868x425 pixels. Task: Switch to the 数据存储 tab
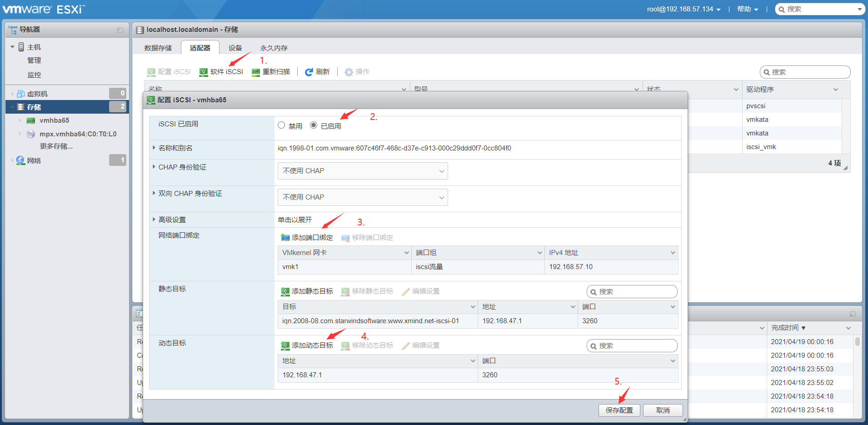coord(157,47)
